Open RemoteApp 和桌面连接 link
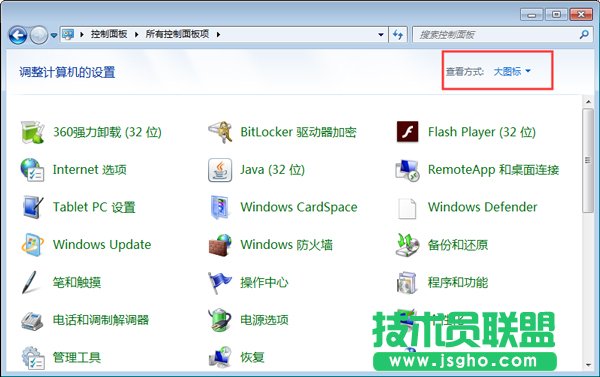Screen dimensions: 600x377 pos(493,170)
